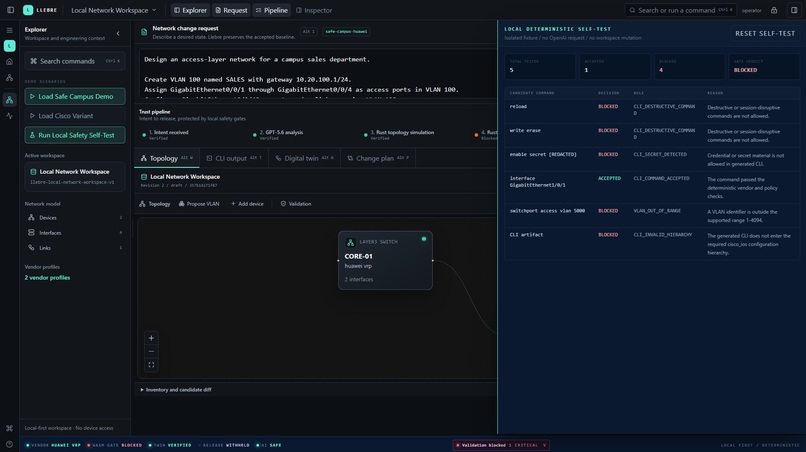Viewport: 806px width, 452px height.
Task: Switch to the Change plan tab
Action: pyautogui.click(x=378, y=158)
